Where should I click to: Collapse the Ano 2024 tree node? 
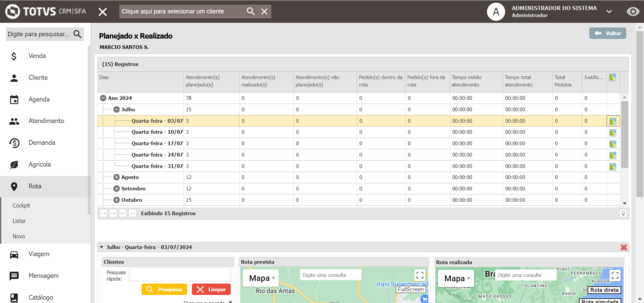click(x=103, y=98)
